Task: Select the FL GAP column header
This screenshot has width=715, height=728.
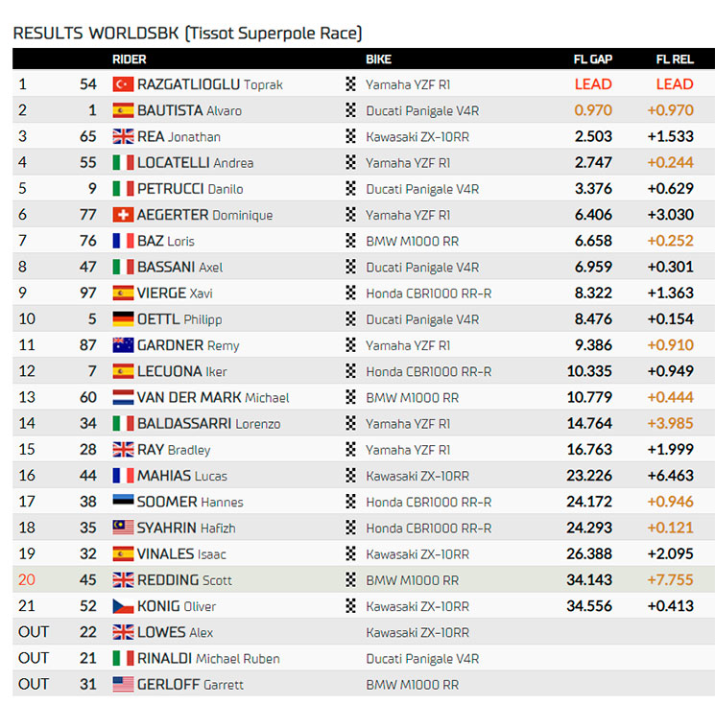Action: pos(593,59)
